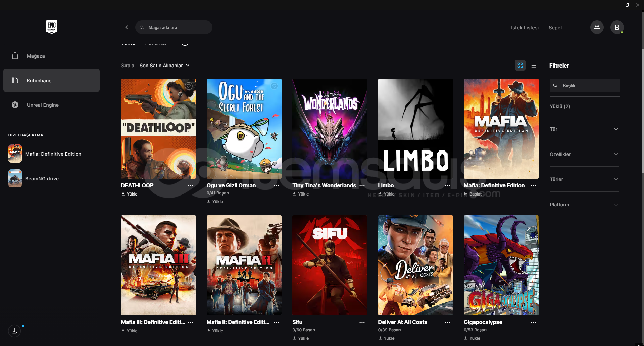The width and height of the screenshot is (644, 346).
Task: Open Ogu ve Gizli Orman options menu
Action: coord(276,186)
